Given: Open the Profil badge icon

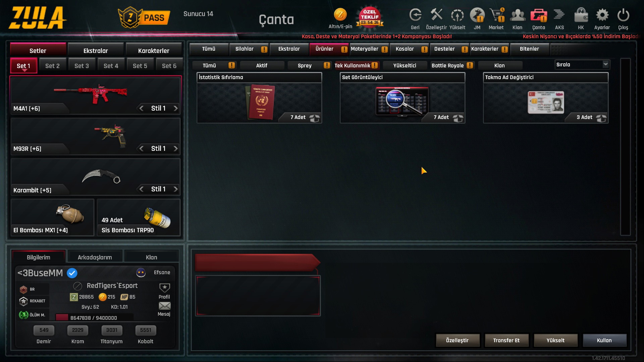Looking at the screenshot, I should [164, 288].
